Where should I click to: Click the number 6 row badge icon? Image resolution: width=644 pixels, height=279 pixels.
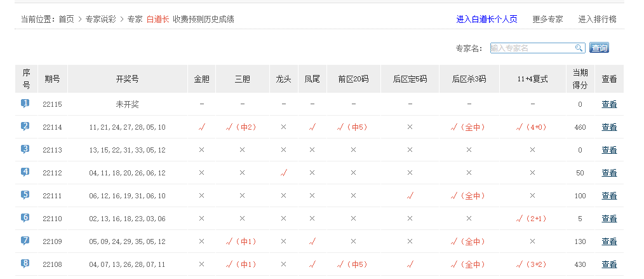coord(25,217)
